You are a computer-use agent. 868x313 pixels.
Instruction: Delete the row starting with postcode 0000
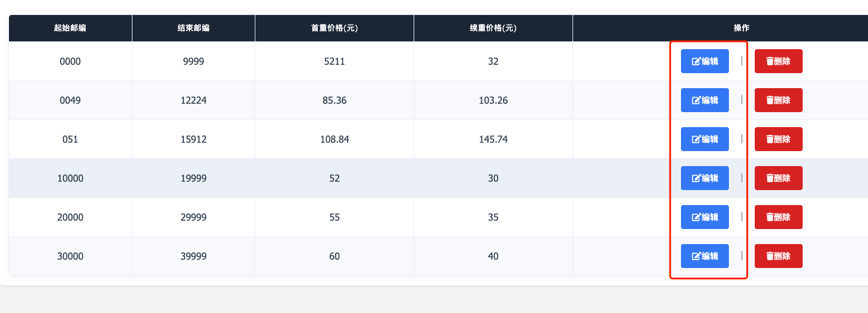[x=778, y=61]
